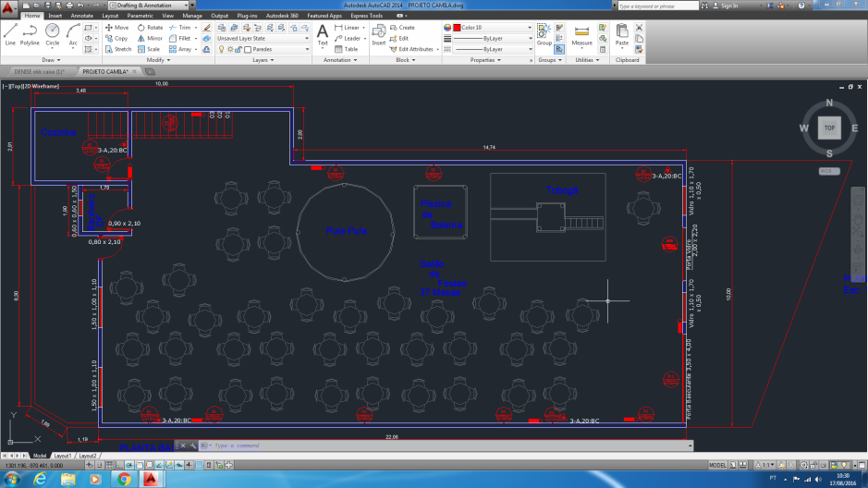This screenshot has width=868, height=488.
Task: Click the TOP face of ViewCube
Action: point(829,128)
